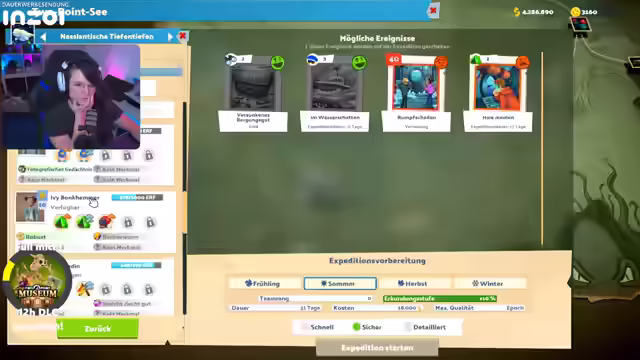Image resolution: width=640 pixels, height=360 pixels.
Task: Choose the Sicher expedition mode
Action: [367, 327]
